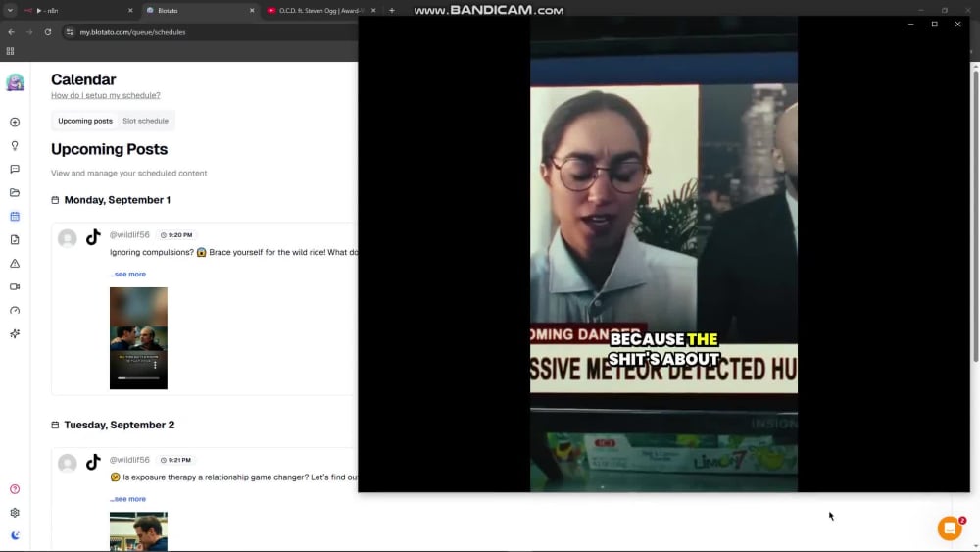Click the 9:21 PM time badge
Image resolution: width=980 pixels, height=552 pixels.
click(175, 460)
